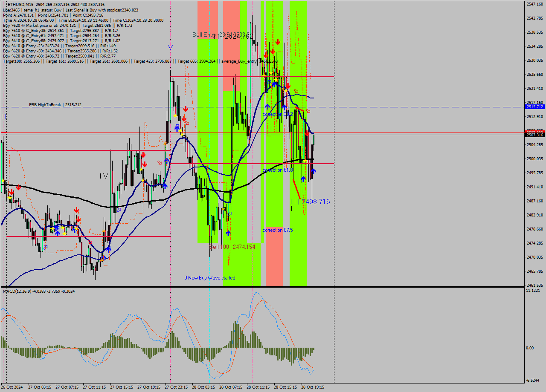Click the 2547.160 price axis label

pos(535,4)
